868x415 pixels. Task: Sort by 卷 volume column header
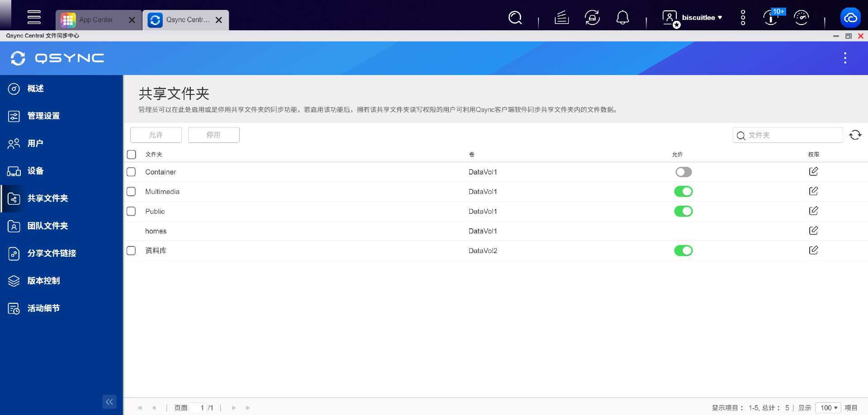pos(472,155)
